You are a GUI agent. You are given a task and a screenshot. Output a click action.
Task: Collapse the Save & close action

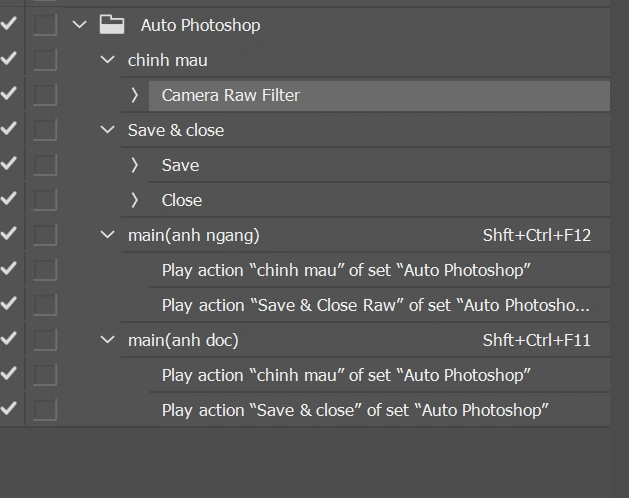point(108,130)
